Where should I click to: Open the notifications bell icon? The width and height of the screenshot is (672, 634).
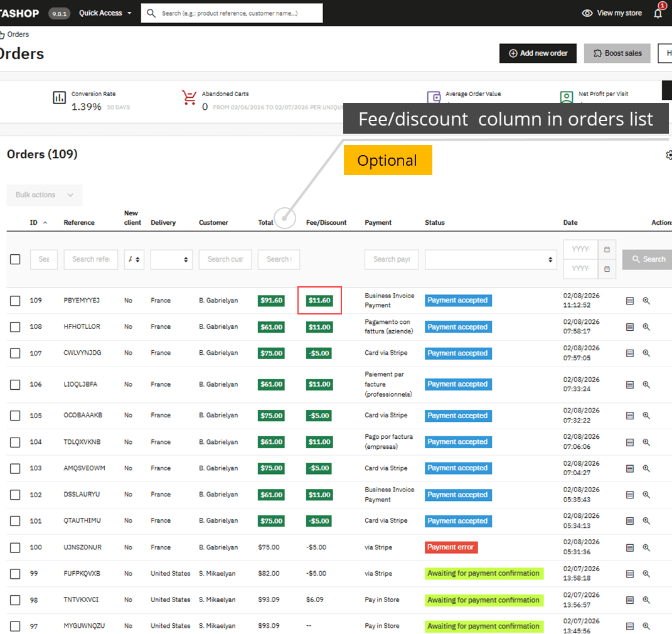point(658,13)
